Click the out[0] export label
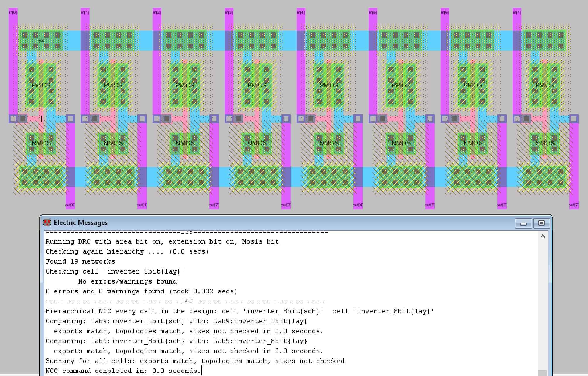This screenshot has height=376, width=588. [x=70, y=205]
